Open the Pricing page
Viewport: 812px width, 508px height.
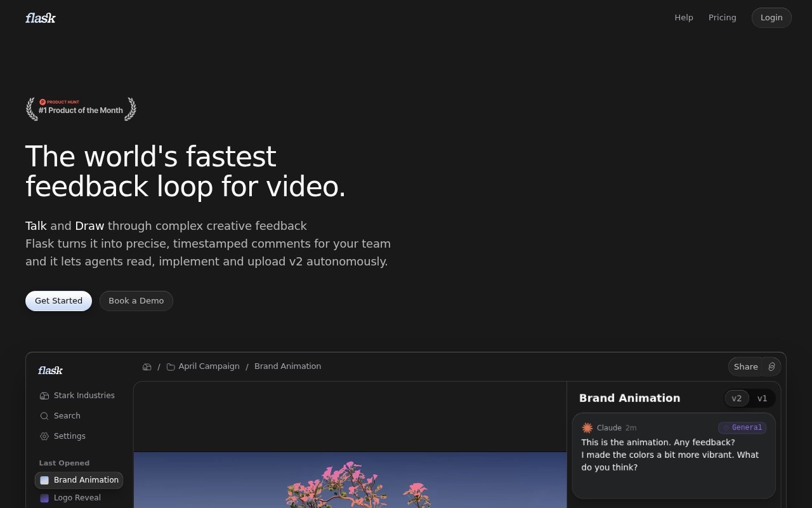coord(723,18)
